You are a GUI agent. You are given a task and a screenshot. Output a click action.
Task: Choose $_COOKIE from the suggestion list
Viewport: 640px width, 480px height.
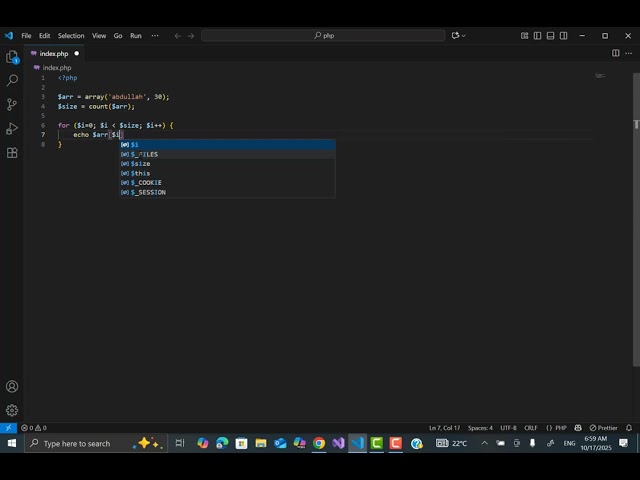227,182
